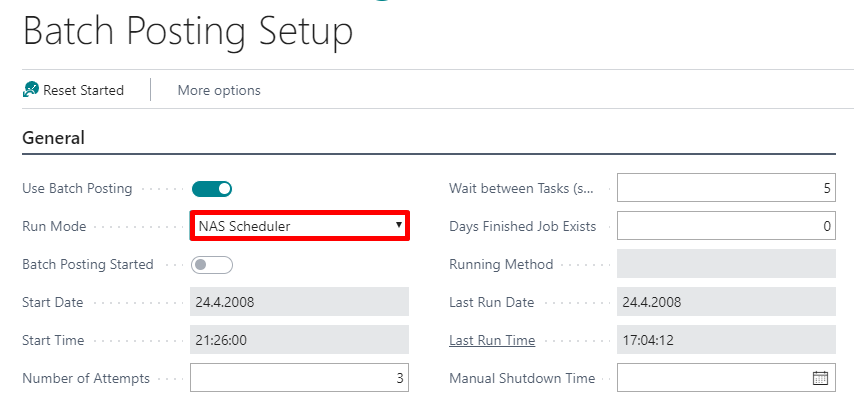Collapse the General section header
Viewport: 854px width, 419px height.
53,138
